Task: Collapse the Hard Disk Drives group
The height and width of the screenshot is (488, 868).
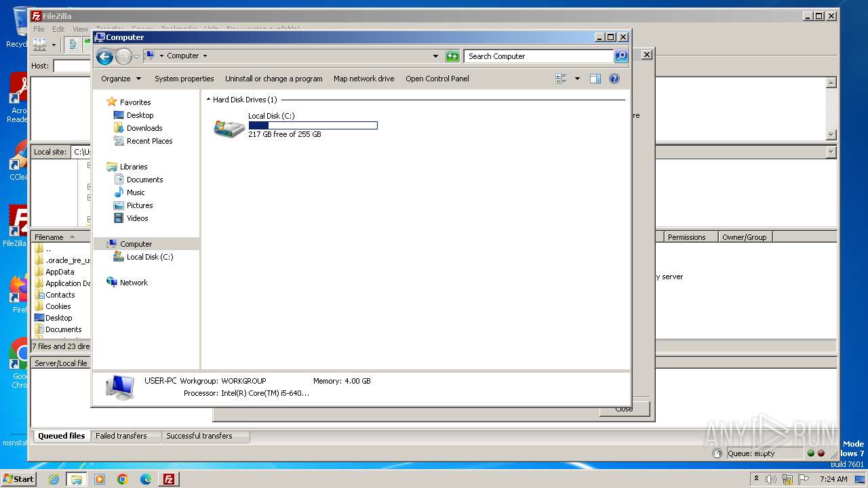Action: point(209,100)
